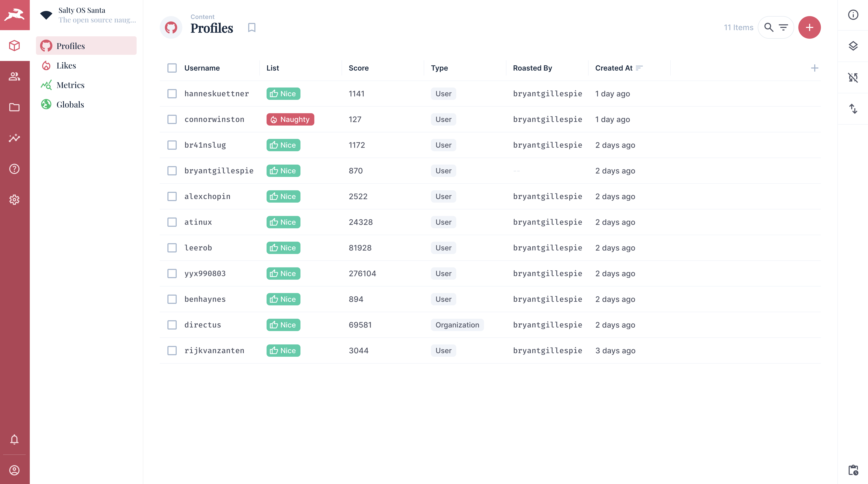Screen dimensions: 868x484
Task: Open the filter options panel
Action: [x=783, y=27]
